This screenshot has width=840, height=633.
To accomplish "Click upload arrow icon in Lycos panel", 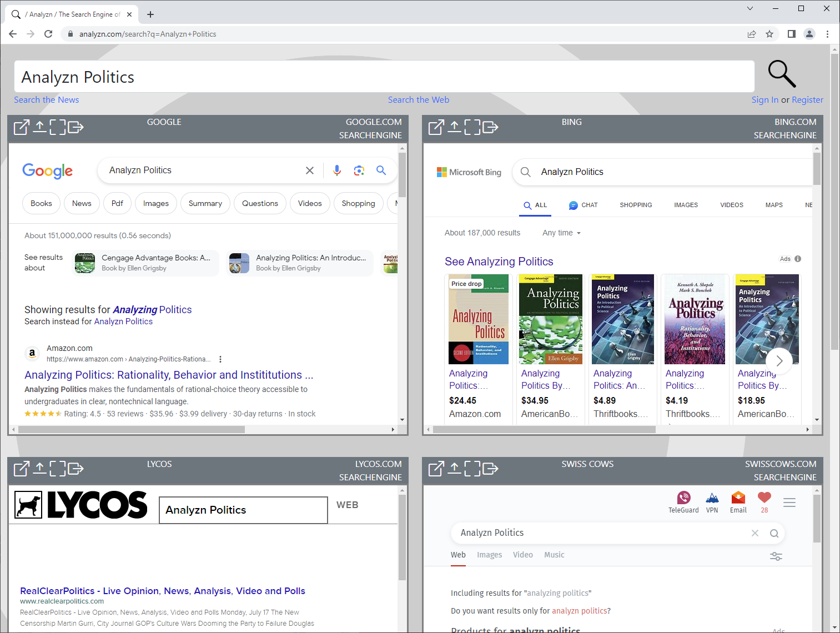I will (39, 469).
